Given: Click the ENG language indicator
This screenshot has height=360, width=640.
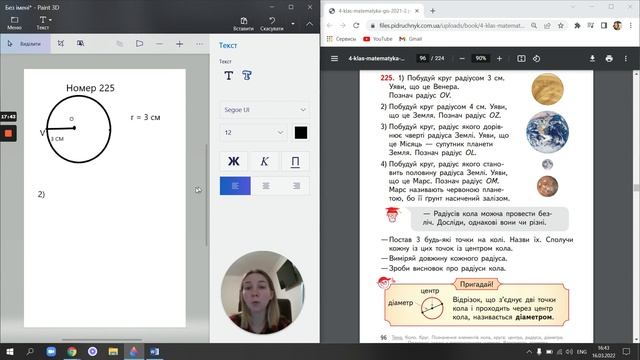Looking at the screenshot, I should (x=582, y=351).
